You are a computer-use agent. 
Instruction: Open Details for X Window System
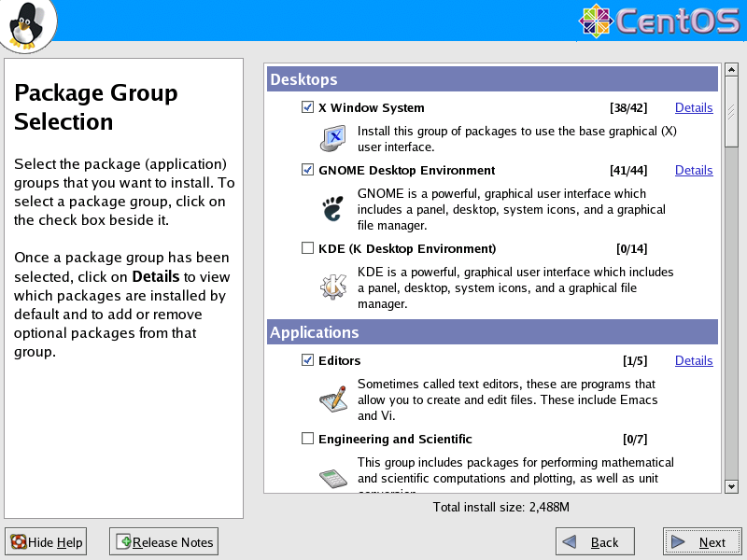694,107
